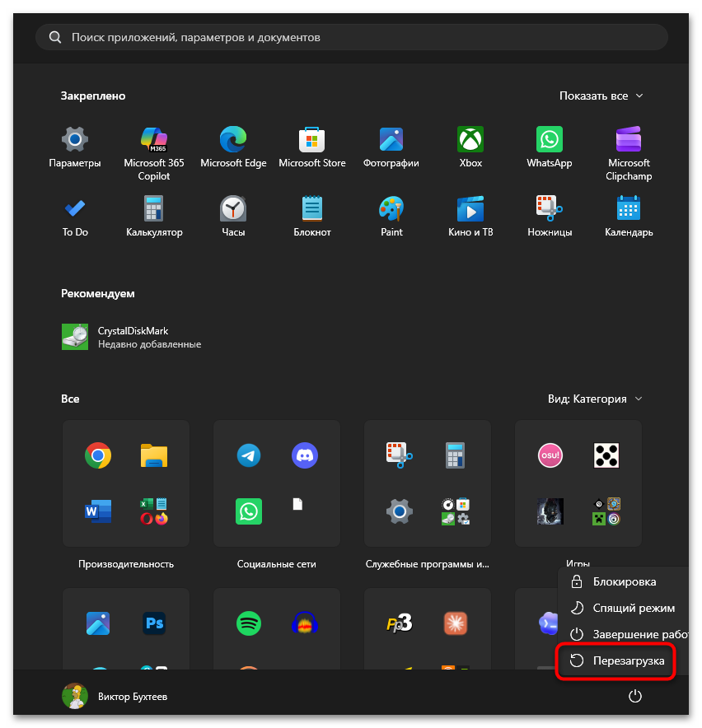Image resolution: width=702 pixels, height=728 pixels.
Task: Expand small apps folder in Производительность group
Action: click(154, 511)
